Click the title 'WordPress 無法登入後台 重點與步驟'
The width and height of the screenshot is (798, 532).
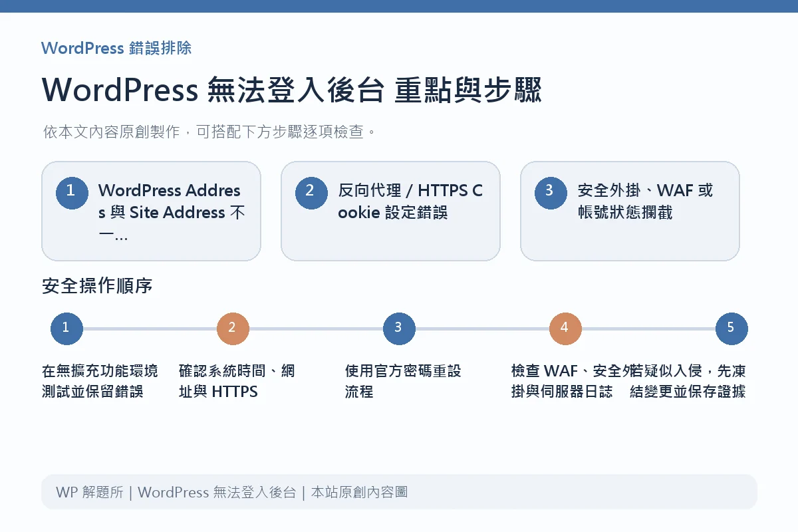click(x=292, y=90)
